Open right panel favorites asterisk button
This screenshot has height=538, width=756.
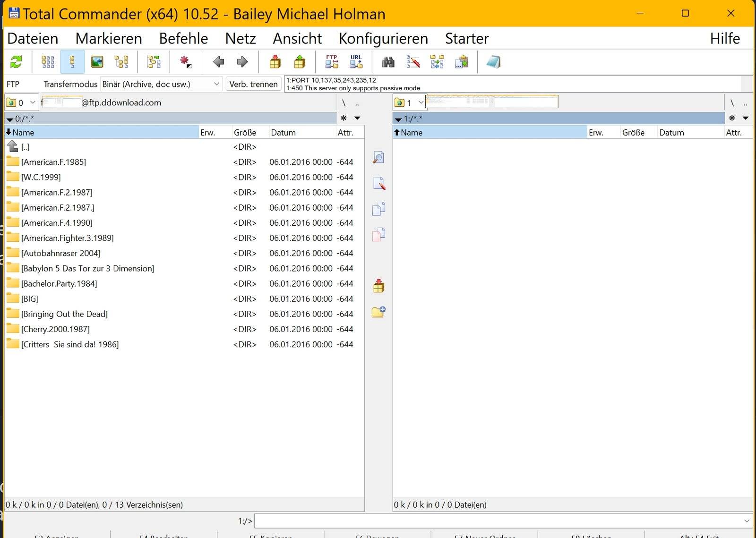[x=732, y=118]
